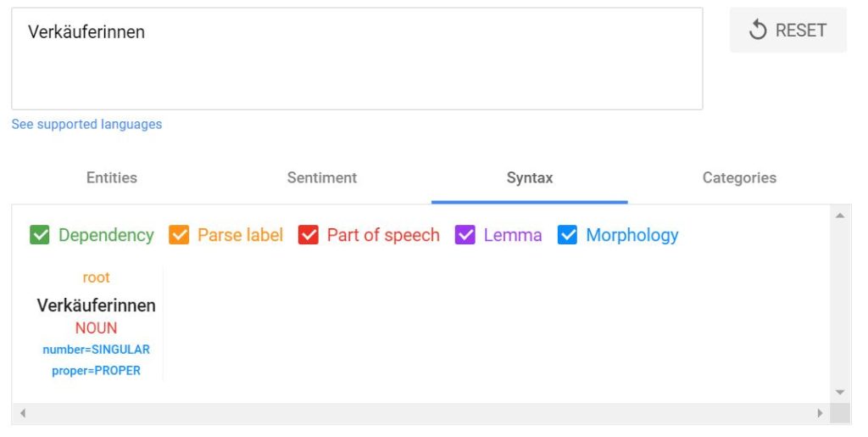Open the See supported languages link
The width and height of the screenshot is (868, 437).
(87, 124)
